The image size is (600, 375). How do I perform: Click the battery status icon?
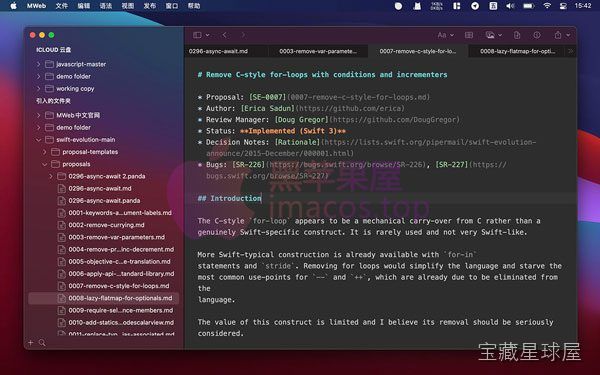point(528,6)
